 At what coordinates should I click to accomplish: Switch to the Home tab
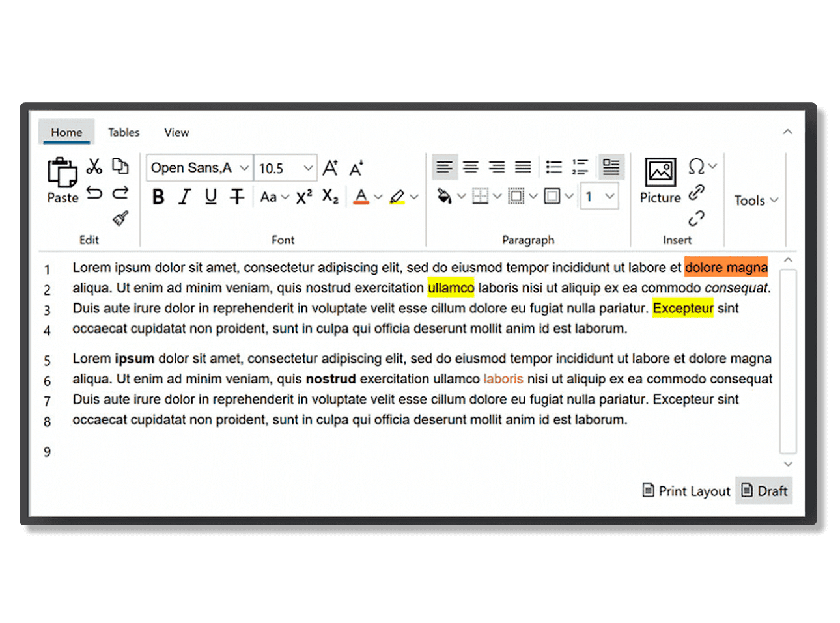pyautogui.click(x=66, y=132)
